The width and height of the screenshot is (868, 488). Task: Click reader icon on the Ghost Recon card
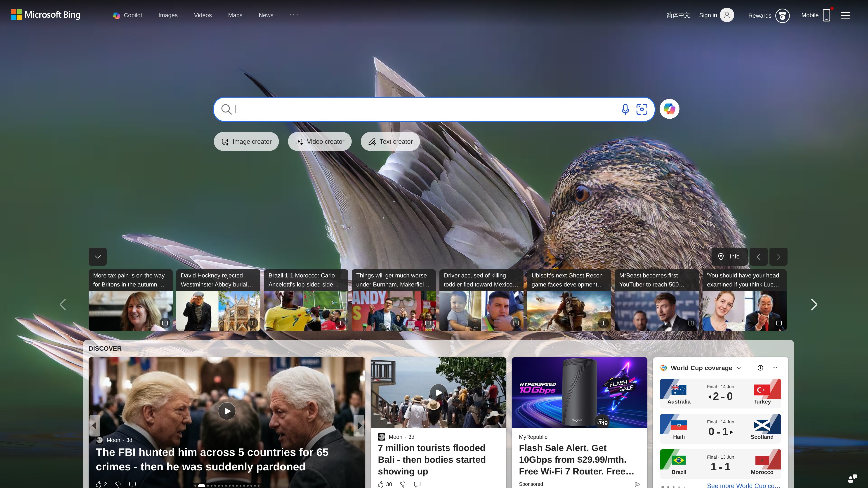[x=604, y=323]
